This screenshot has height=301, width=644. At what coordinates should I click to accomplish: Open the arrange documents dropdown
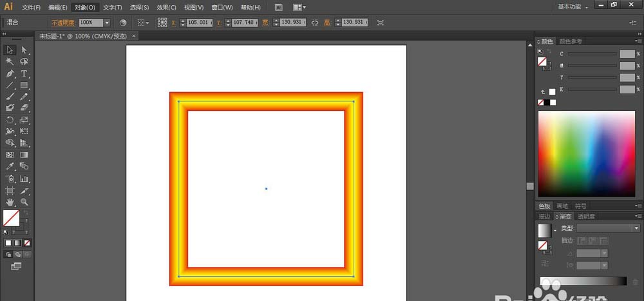(x=299, y=7)
